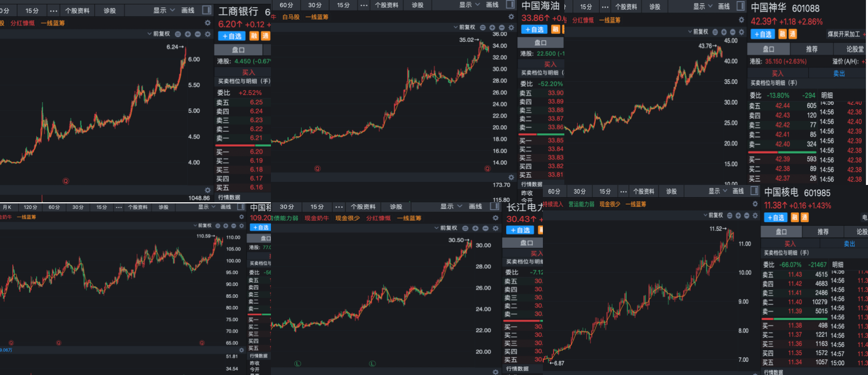Viewport: 868px width, 375px height.
Task: Click the plus zoom icon on 中国核电 chart
Action: coord(738,216)
